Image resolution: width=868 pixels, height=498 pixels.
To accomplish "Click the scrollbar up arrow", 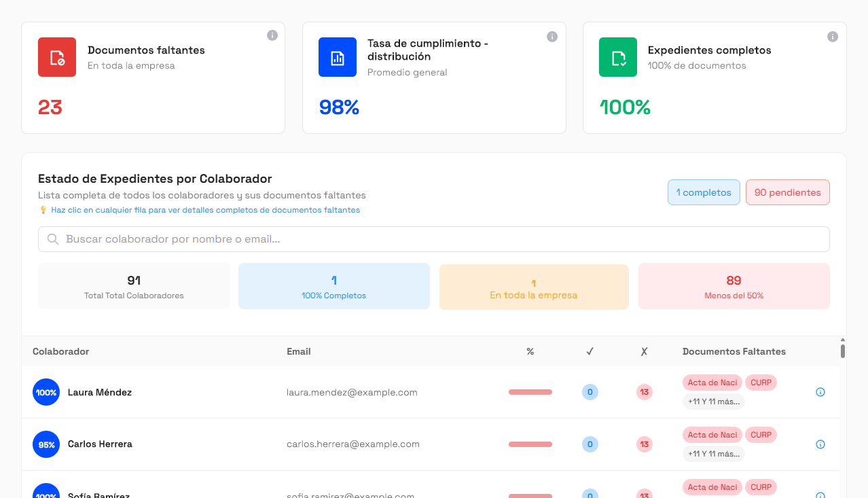I will click(x=843, y=339).
